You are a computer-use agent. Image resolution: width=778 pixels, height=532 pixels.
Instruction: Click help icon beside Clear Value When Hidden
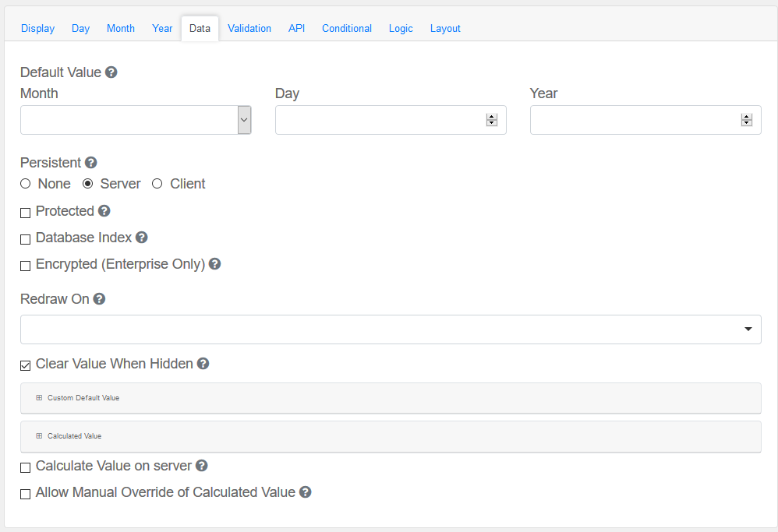point(203,364)
